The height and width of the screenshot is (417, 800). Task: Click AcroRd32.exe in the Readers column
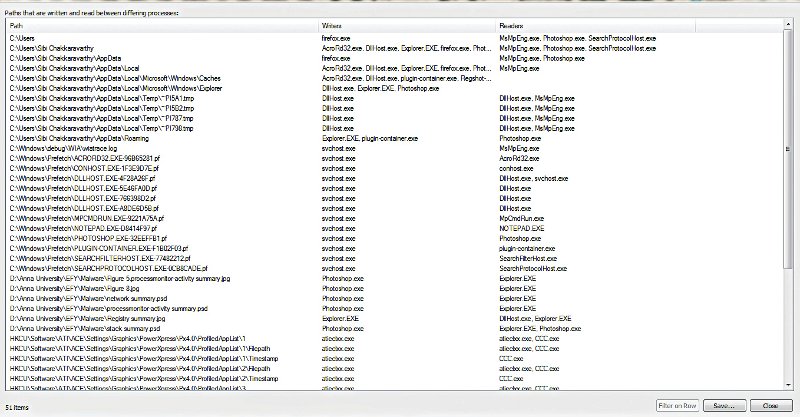click(x=519, y=158)
